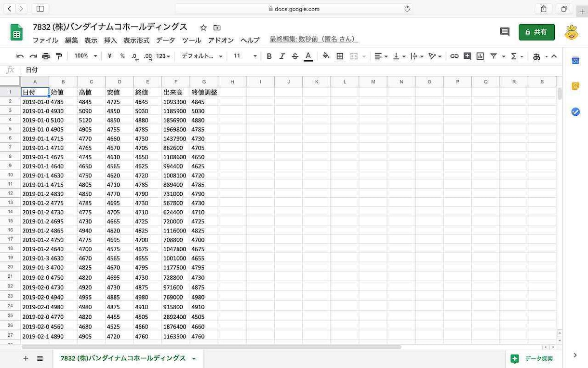Show all sheets list
588x368 pixels.
click(40, 358)
